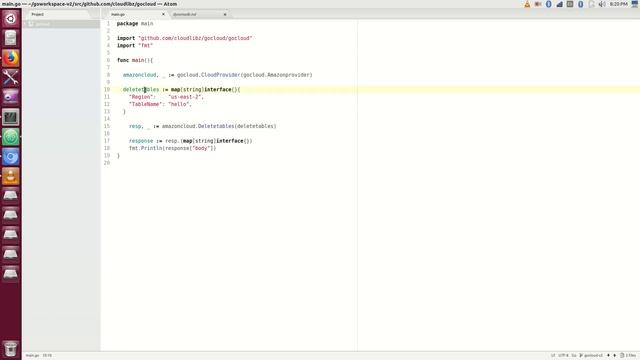
Task: Open the Git files changed panel
Action: pyautogui.click(x=629, y=356)
